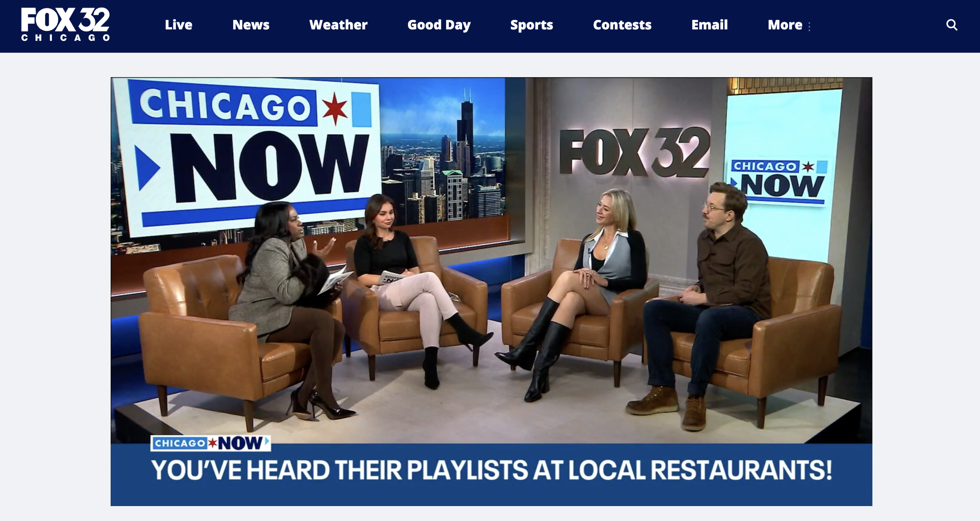This screenshot has width=980, height=521.
Task: Click the Email navigation link
Action: 710,25
